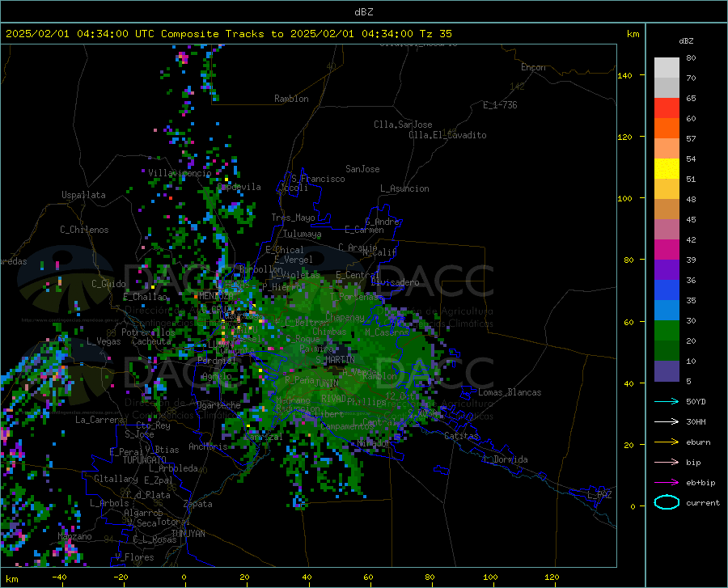Click the Divisadero map label
The image size is (728, 588).
(395, 282)
